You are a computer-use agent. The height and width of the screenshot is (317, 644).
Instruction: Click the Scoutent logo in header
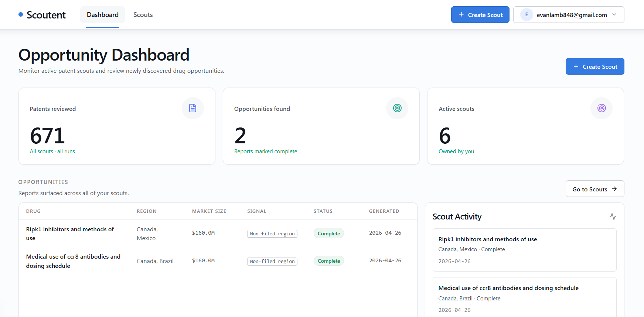(42, 15)
